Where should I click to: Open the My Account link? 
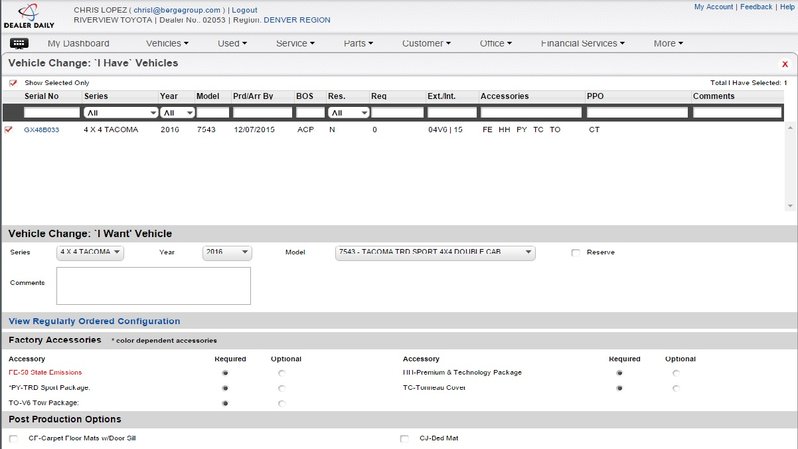point(714,7)
